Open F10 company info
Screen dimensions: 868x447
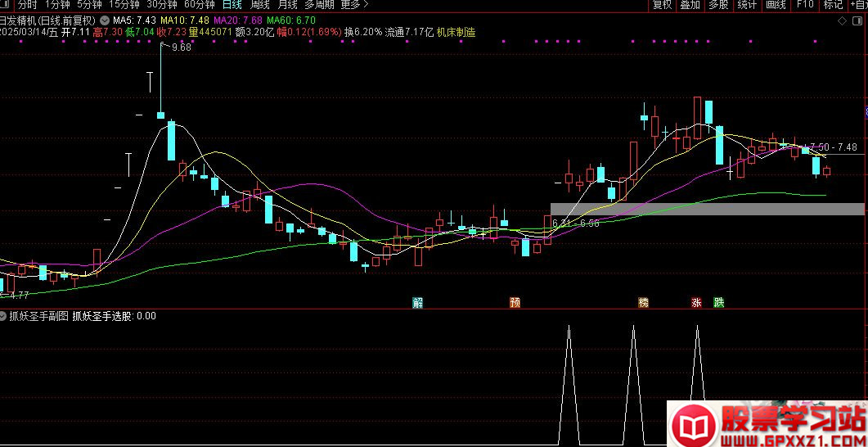pyautogui.click(x=804, y=5)
